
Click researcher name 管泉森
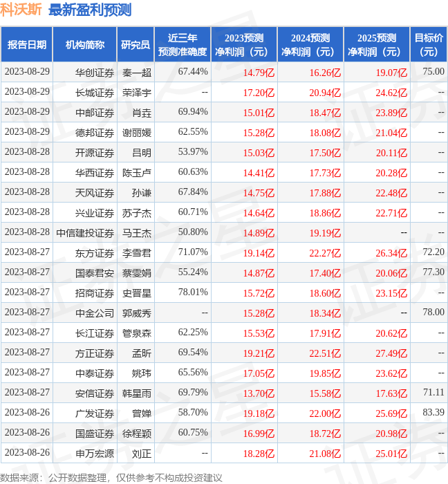[x=137, y=333]
